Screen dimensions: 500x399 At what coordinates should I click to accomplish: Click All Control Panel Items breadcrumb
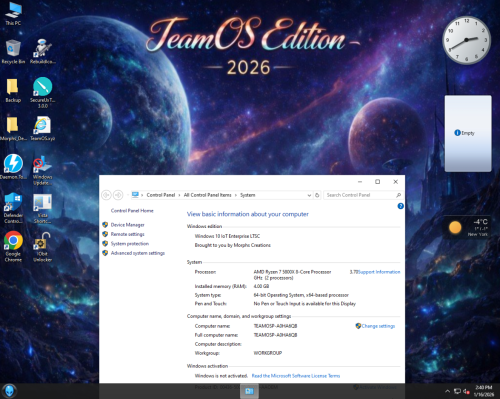tap(207, 195)
